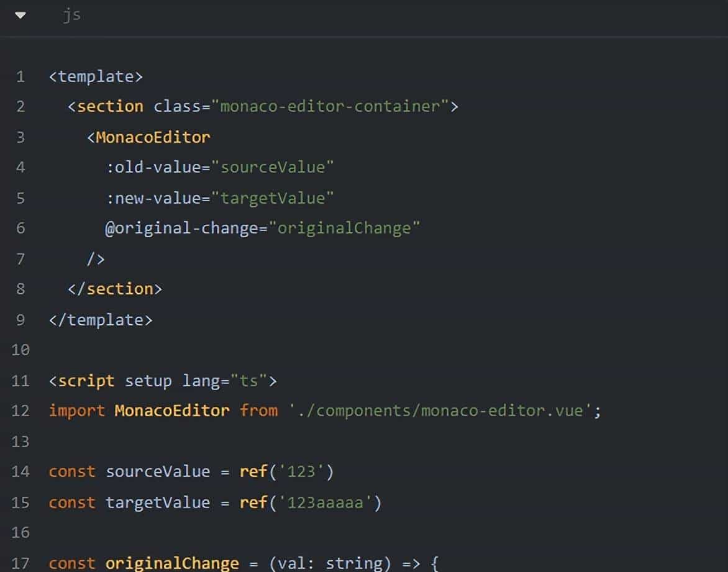Click 'originalChange' string on line 6
This screenshot has height=572, width=728.
pos(344,229)
